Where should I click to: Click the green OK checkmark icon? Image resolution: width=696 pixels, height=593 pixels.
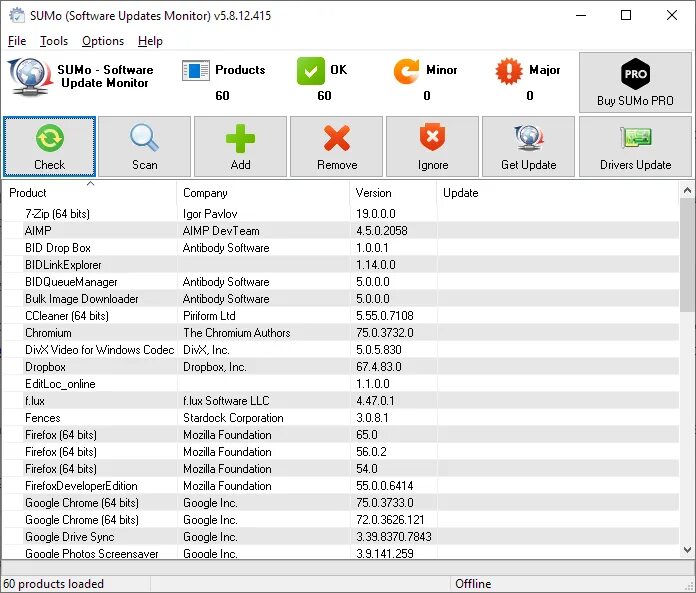pyautogui.click(x=311, y=71)
